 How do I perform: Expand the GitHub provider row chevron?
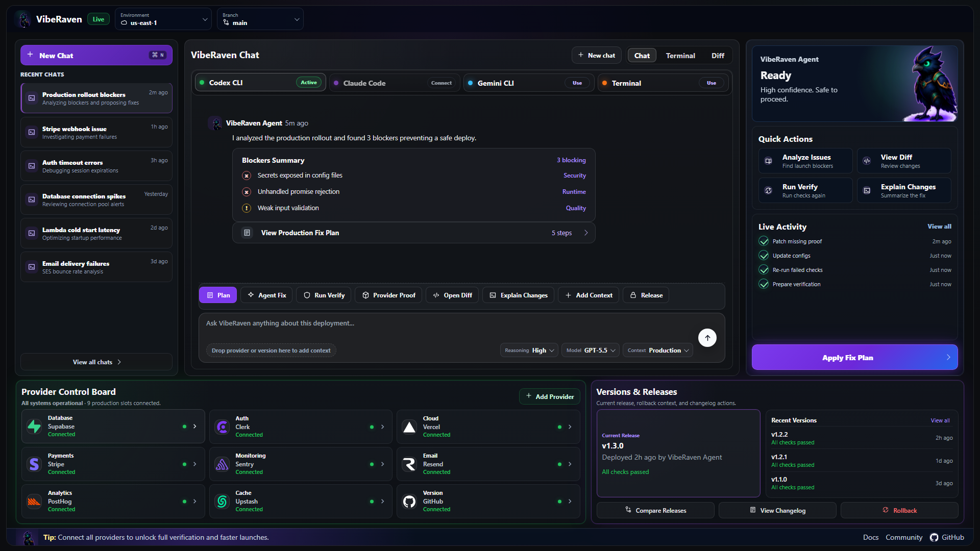point(570,502)
